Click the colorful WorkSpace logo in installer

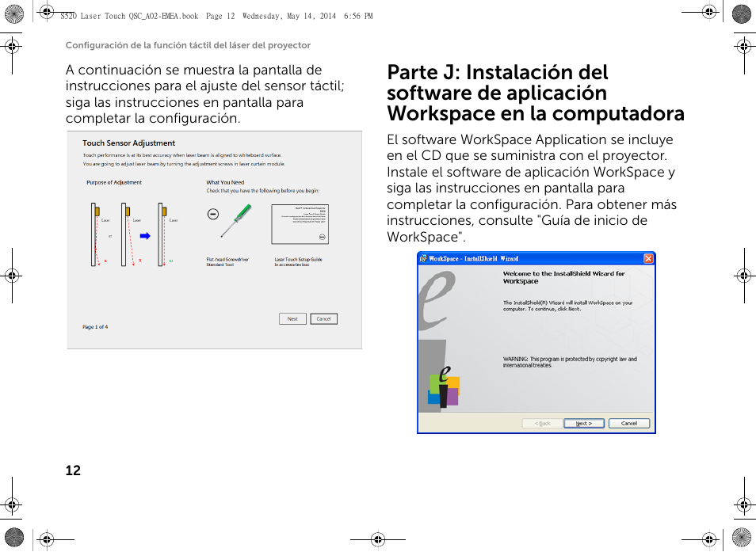pyautogui.click(x=444, y=388)
